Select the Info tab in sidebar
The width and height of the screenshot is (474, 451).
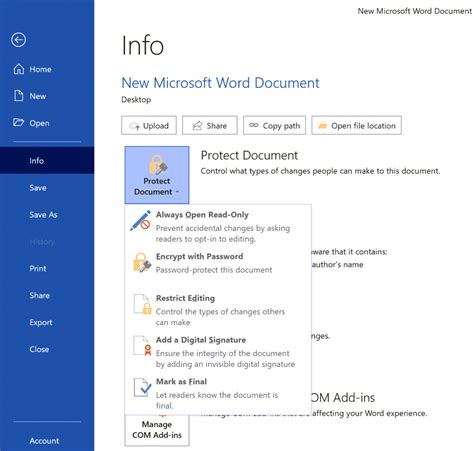point(47,161)
